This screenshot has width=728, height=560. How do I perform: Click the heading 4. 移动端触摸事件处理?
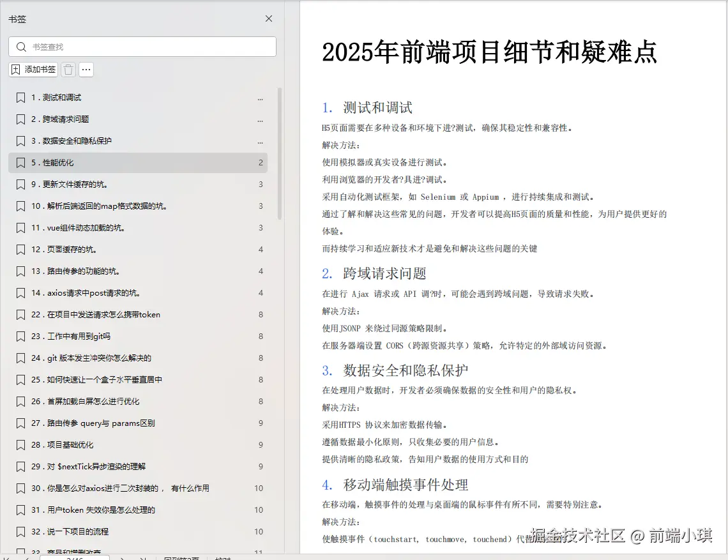(x=395, y=485)
